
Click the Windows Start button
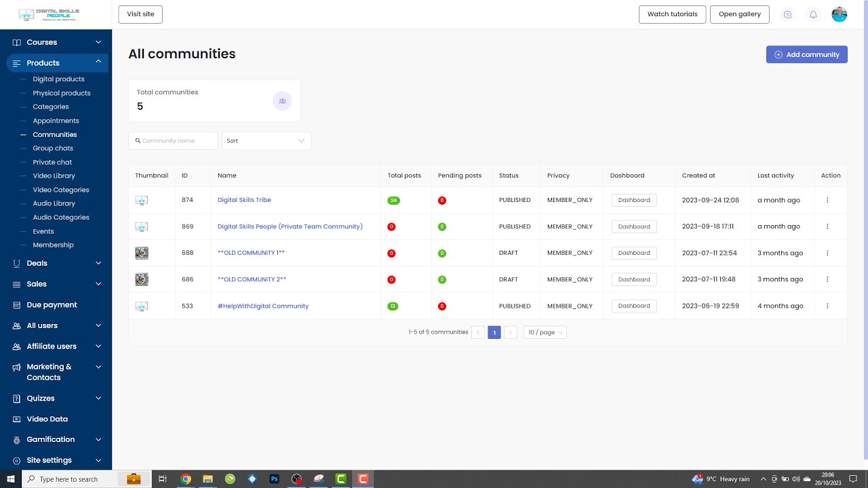coord(11,479)
